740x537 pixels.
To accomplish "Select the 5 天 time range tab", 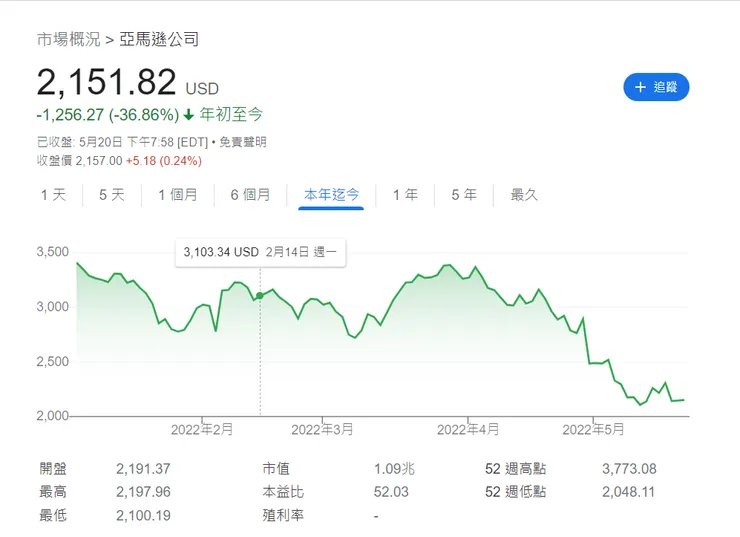I will coord(112,195).
